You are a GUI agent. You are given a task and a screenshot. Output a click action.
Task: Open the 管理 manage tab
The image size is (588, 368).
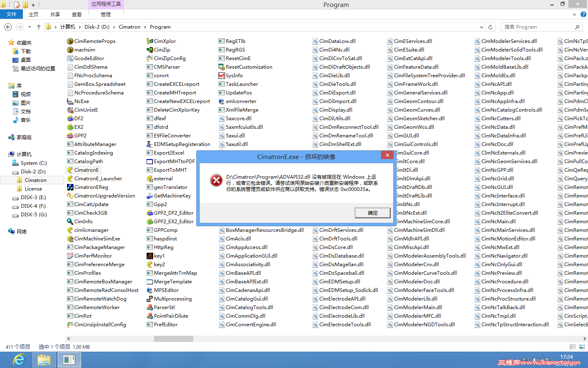pos(106,14)
